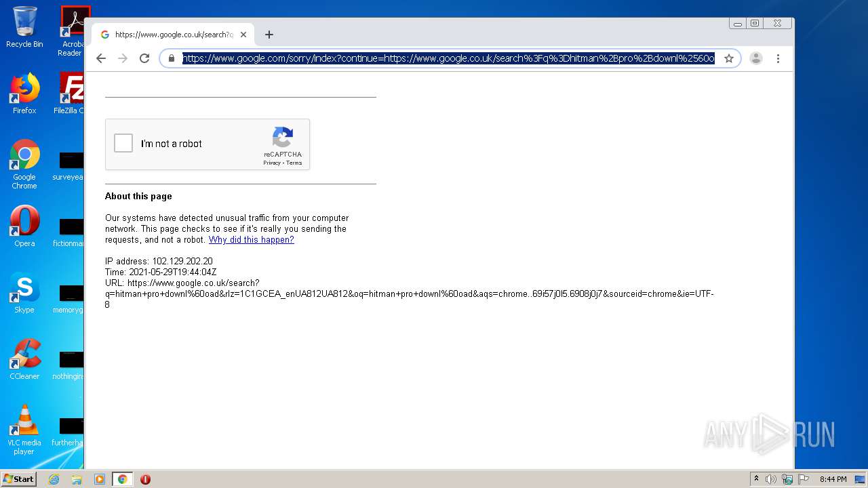Launch CCleaner desktop shortcut
Viewport: 868px width, 488px height.
(24, 359)
